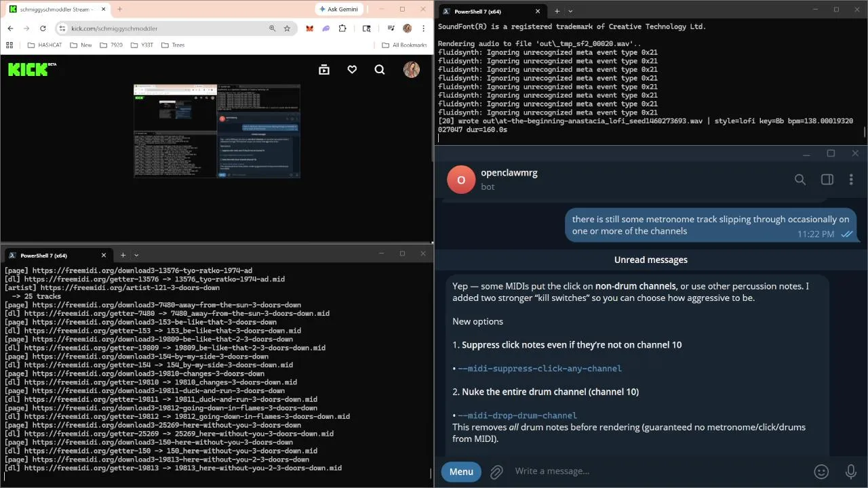Click the sent message about metronome track
The width and height of the screenshot is (868, 488).
[711, 225]
